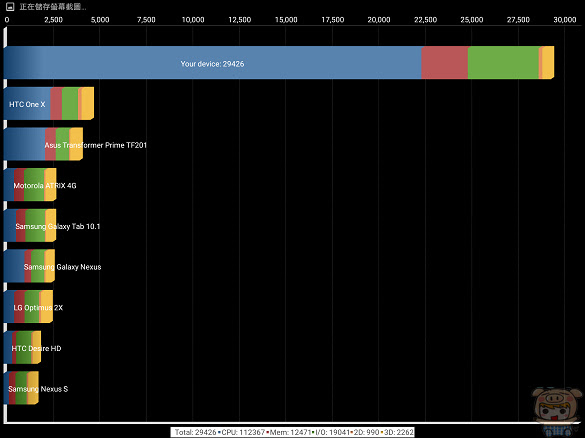Select the 'Your device: 29426' bar label

[212, 64]
